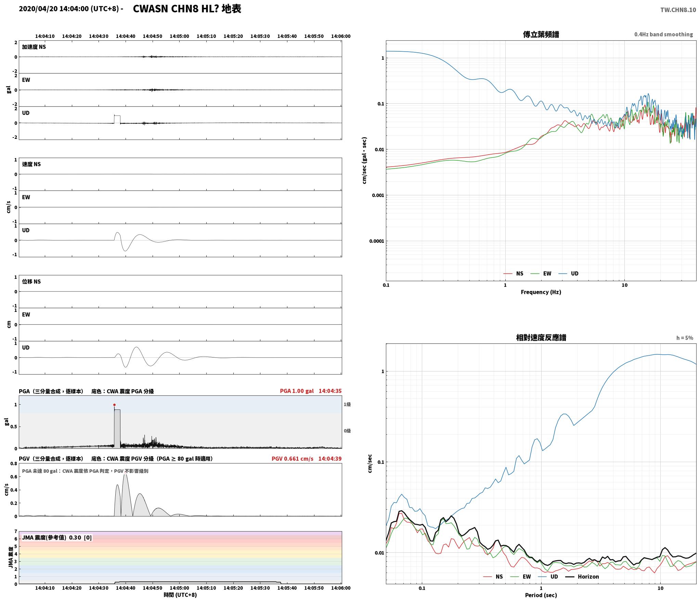Image resolution: width=700 pixels, height=602 pixels.
Task: Click the 加速度 NS panel label
Action: (x=34, y=47)
